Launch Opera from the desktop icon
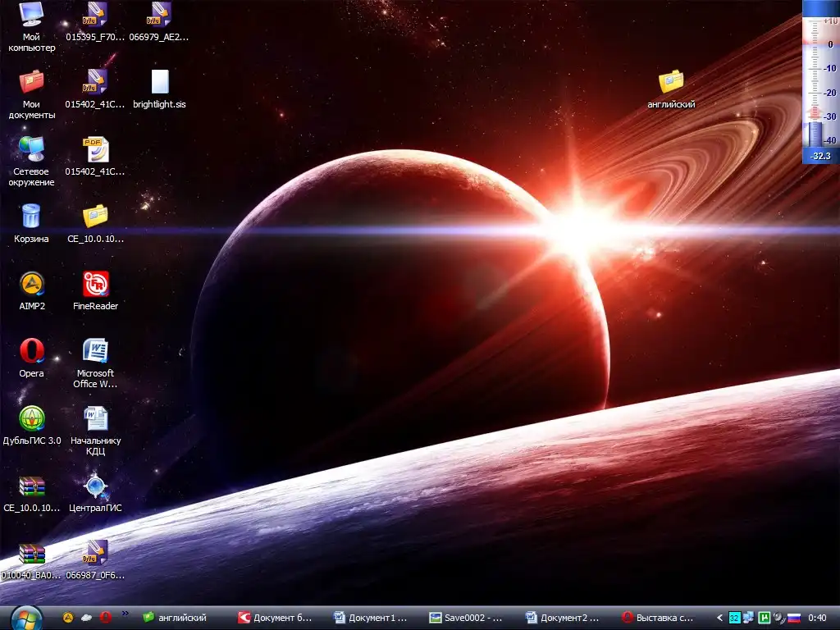 click(x=31, y=351)
